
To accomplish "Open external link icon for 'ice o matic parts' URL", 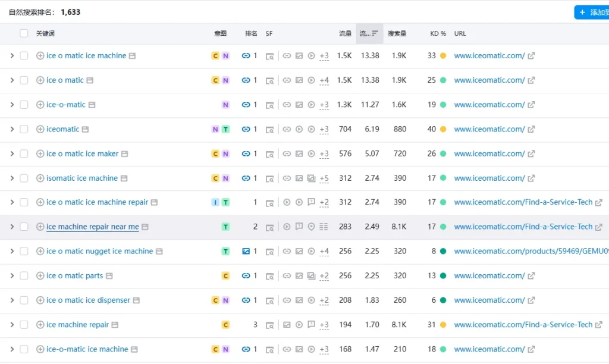I will (531, 276).
